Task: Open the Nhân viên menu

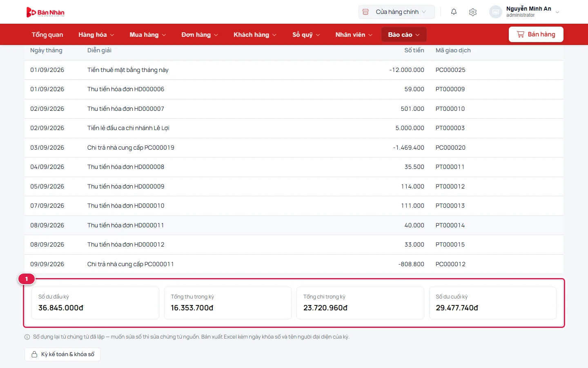Action: tap(354, 35)
